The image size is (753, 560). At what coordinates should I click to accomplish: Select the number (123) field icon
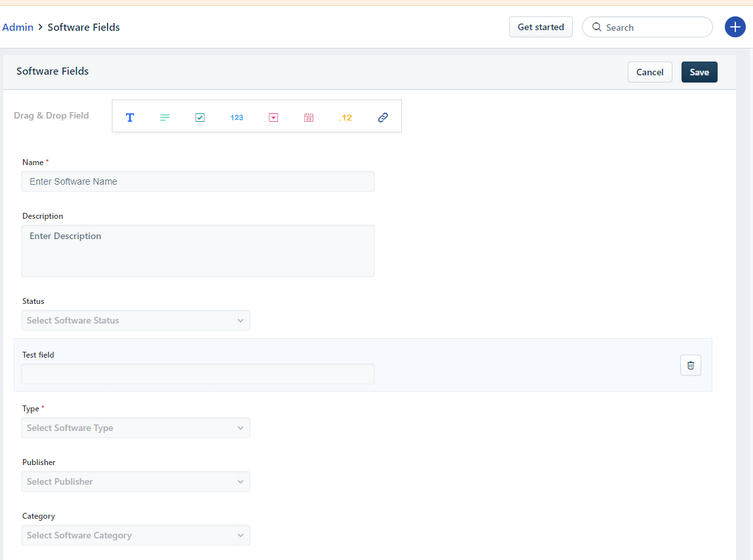[237, 117]
